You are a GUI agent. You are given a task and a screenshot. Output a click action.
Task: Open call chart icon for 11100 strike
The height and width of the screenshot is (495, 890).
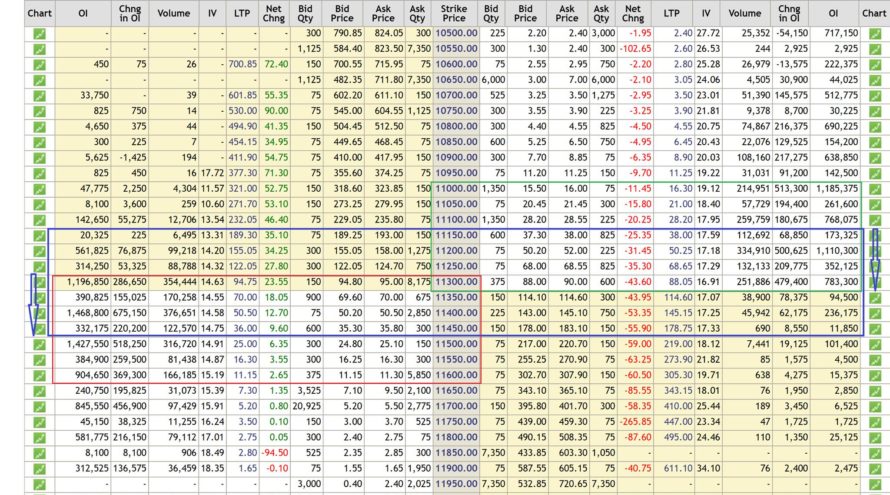39,220
